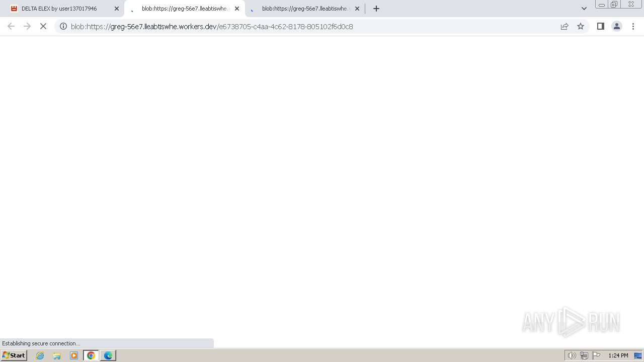Share this page icon
This screenshot has width=644, height=362.
coord(565,26)
